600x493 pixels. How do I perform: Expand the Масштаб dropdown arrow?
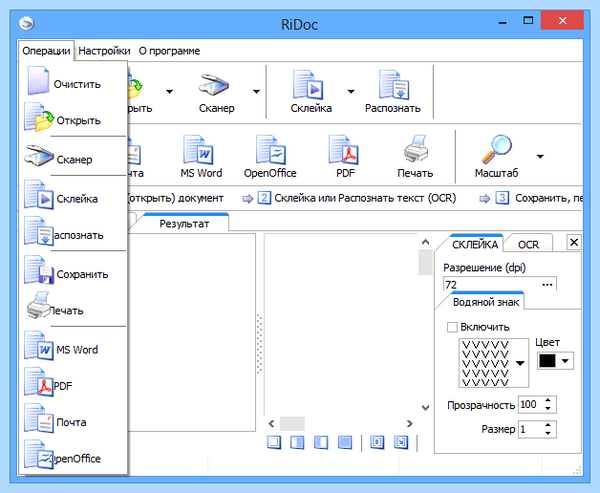click(x=540, y=157)
